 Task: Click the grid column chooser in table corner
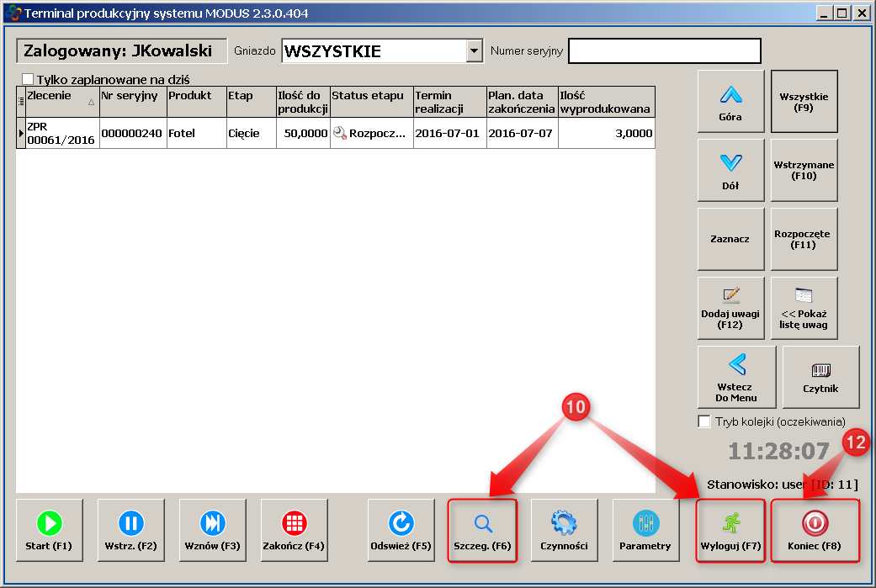pos(21,101)
